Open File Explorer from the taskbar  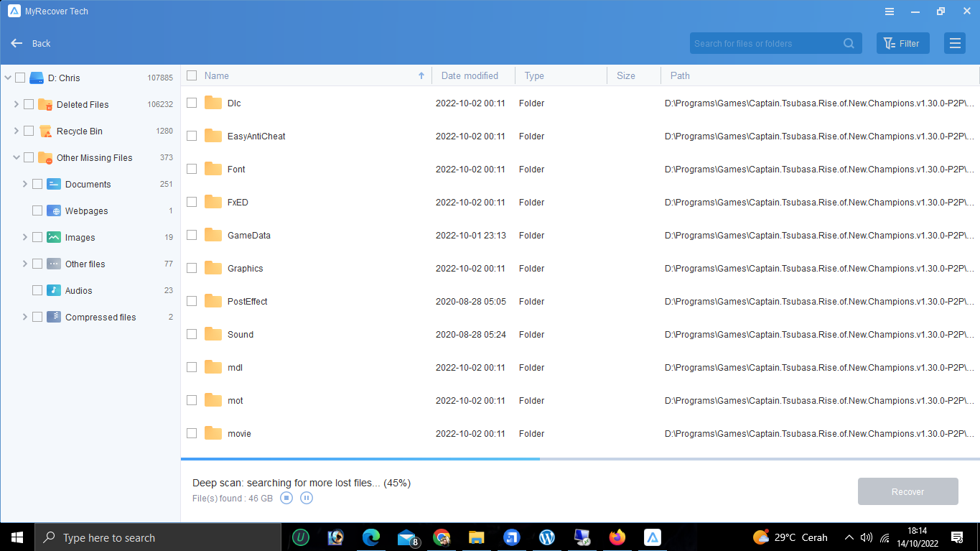coord(477,537)
